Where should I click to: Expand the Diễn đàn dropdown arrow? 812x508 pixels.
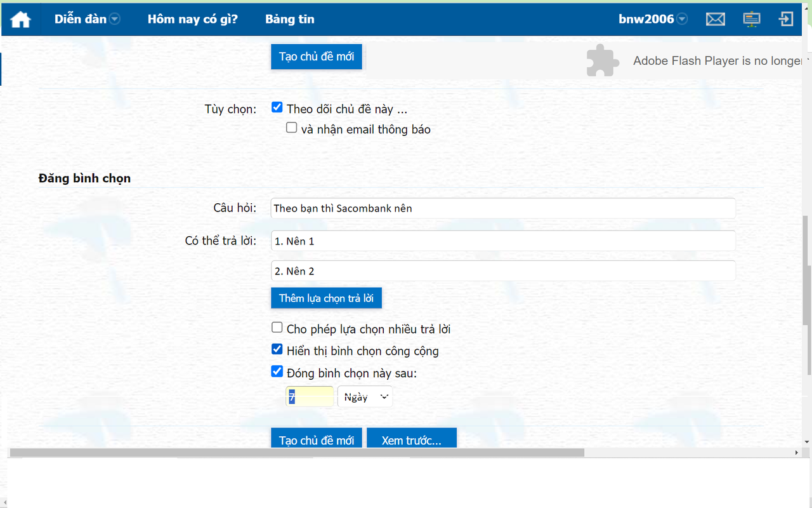pyautogui.click(x=115, y=19)
